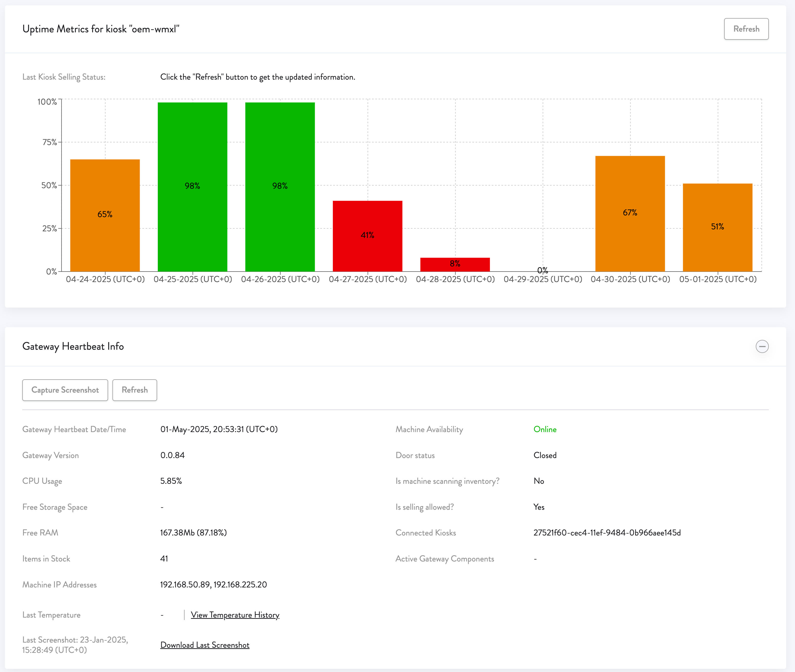Viewport: 795px width, 672px height.
Task: Click the 75% y-axis label
Action: tap(50, 142)
